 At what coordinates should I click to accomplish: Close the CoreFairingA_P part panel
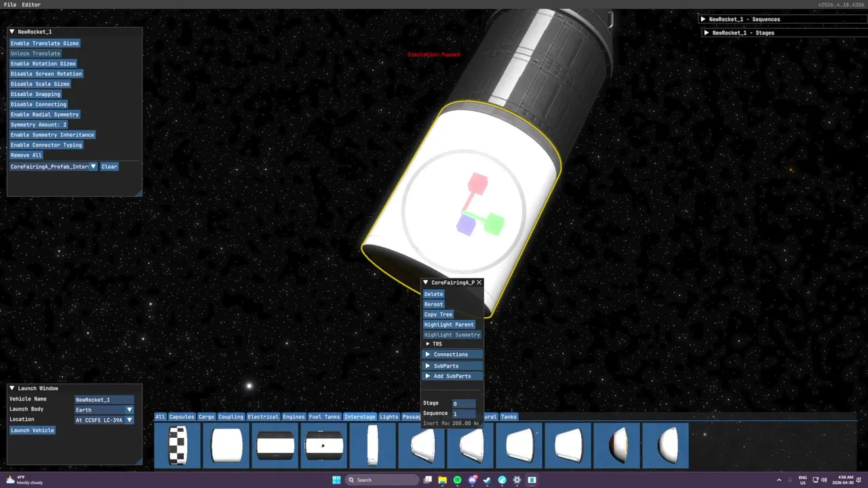479,283
